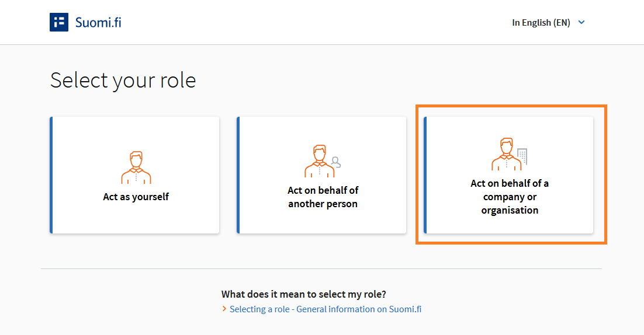Expand the language chevron arrow
Viewport: 644px width, 335px height.
pyautogui.click(x=581, y=22)
